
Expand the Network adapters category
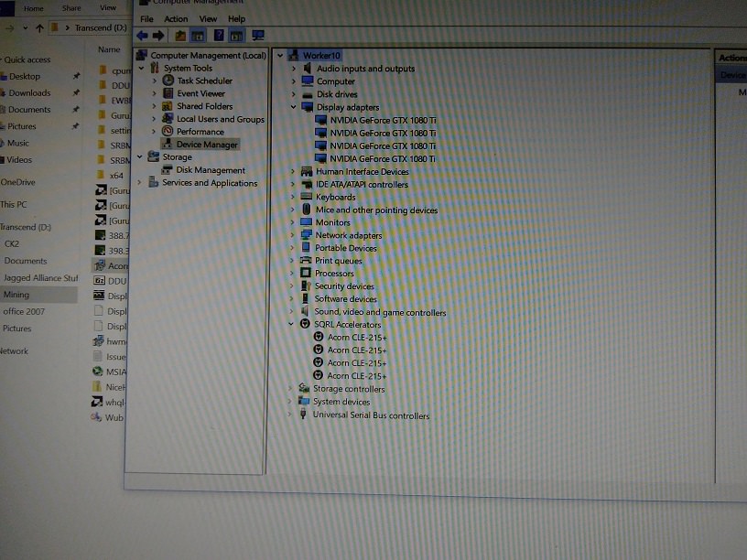coord(293,235)
